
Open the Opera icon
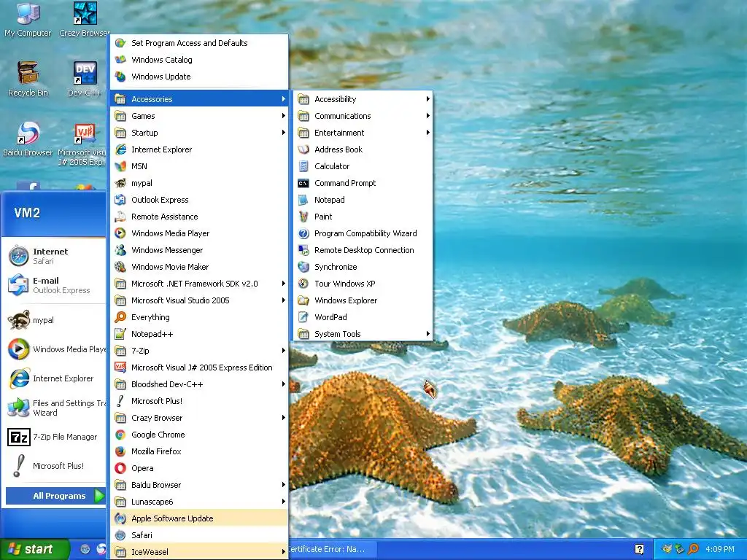120,468
